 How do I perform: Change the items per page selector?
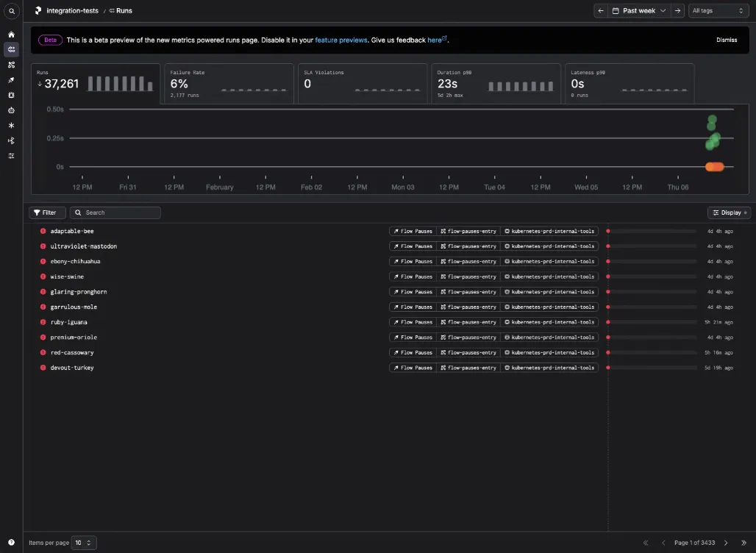pos(84,543)
